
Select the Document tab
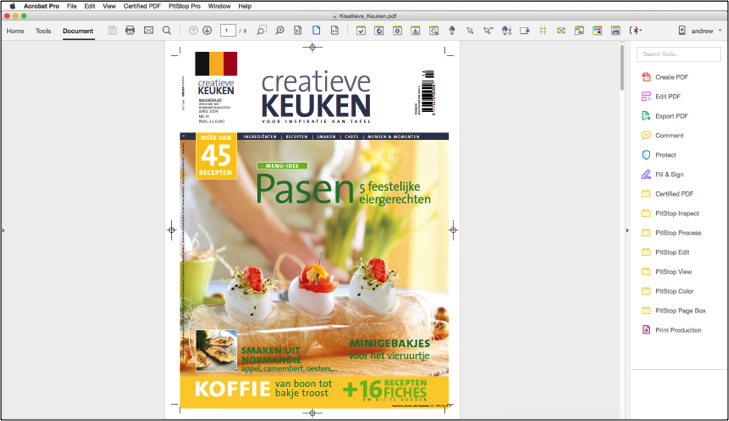[78, 31]
